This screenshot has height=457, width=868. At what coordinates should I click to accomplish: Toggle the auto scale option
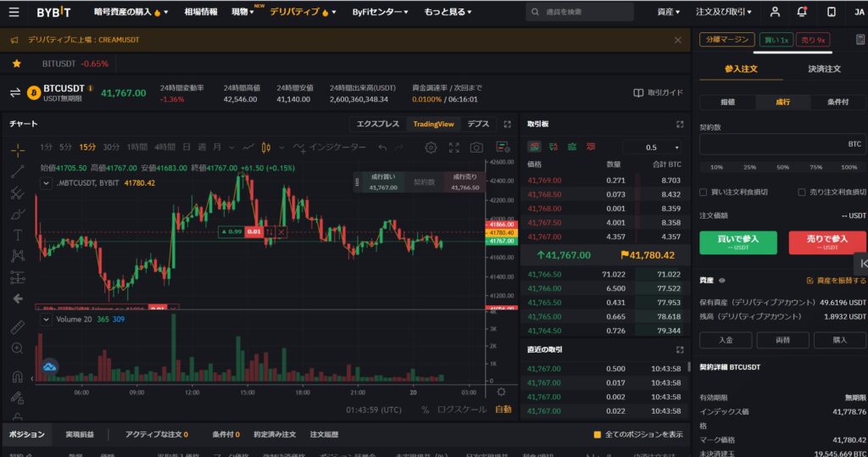point(504,410)
